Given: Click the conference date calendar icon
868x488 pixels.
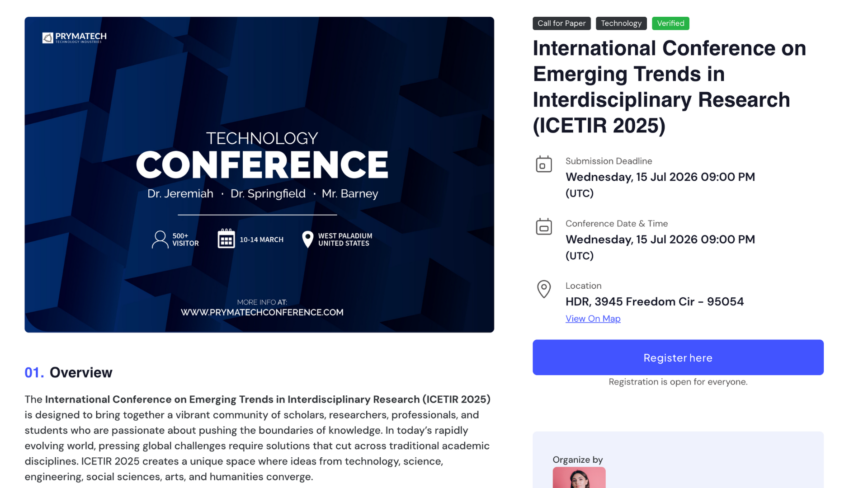Looking at the screenshot, I should pos(543,226).
